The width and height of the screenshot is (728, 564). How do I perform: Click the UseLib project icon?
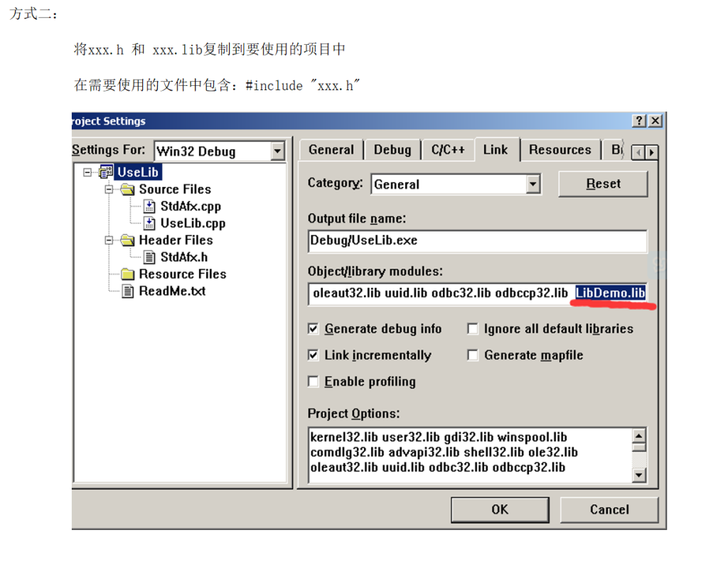(x=107, y=172)
